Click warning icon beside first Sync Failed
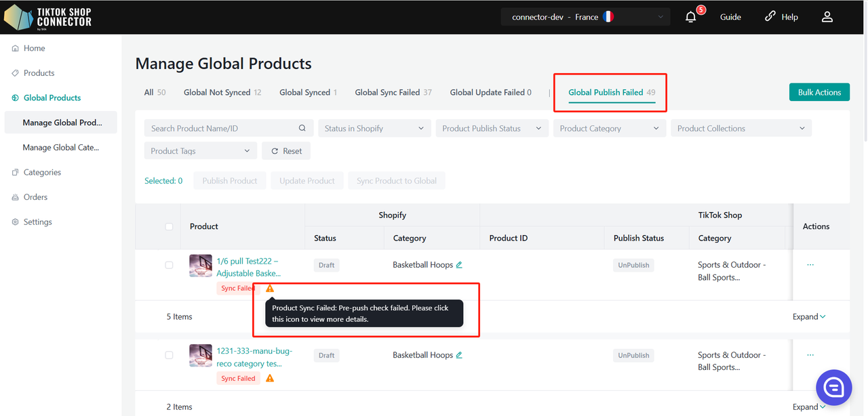The image size is (868, 416). pyautogui.click(x=270, y=288)
